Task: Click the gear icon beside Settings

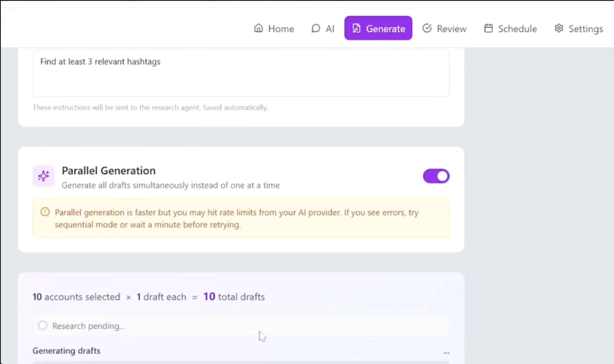Action: (x=559, y=28)
